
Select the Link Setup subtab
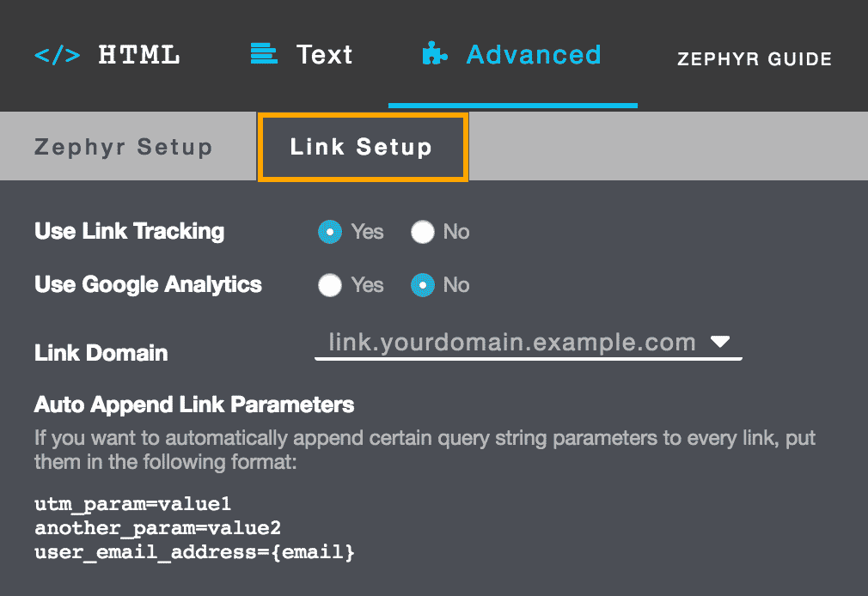click(x=361, y=147)
